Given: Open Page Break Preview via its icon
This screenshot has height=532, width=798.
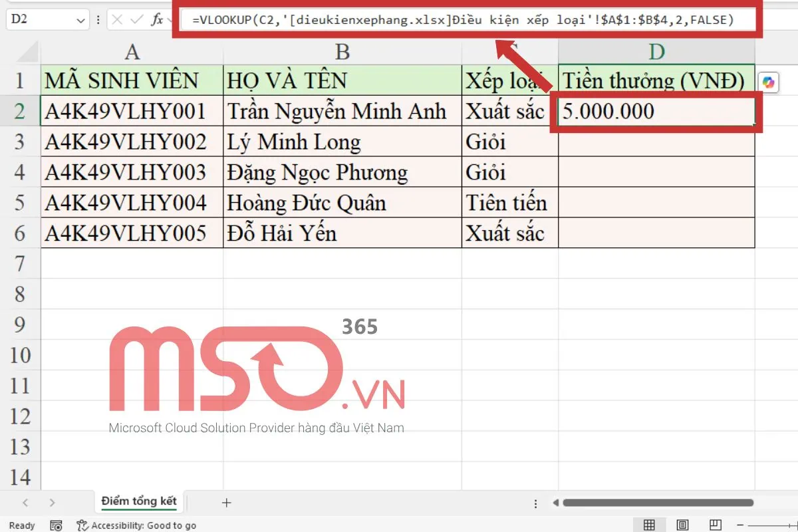Looking at the screenshot, I should click(x=714, y=525).
